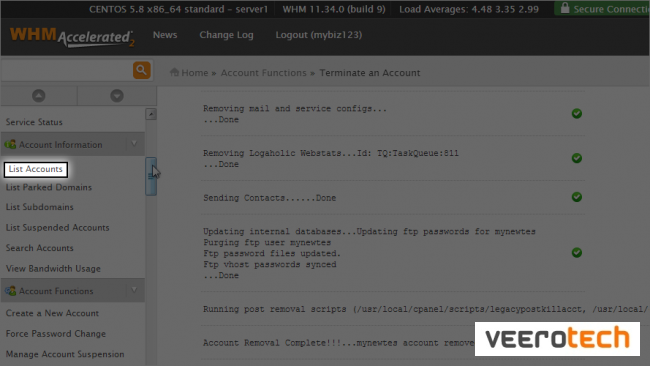Click the Purging ftp user mynewtes line
Screen dimensions: 650x366
267,242
